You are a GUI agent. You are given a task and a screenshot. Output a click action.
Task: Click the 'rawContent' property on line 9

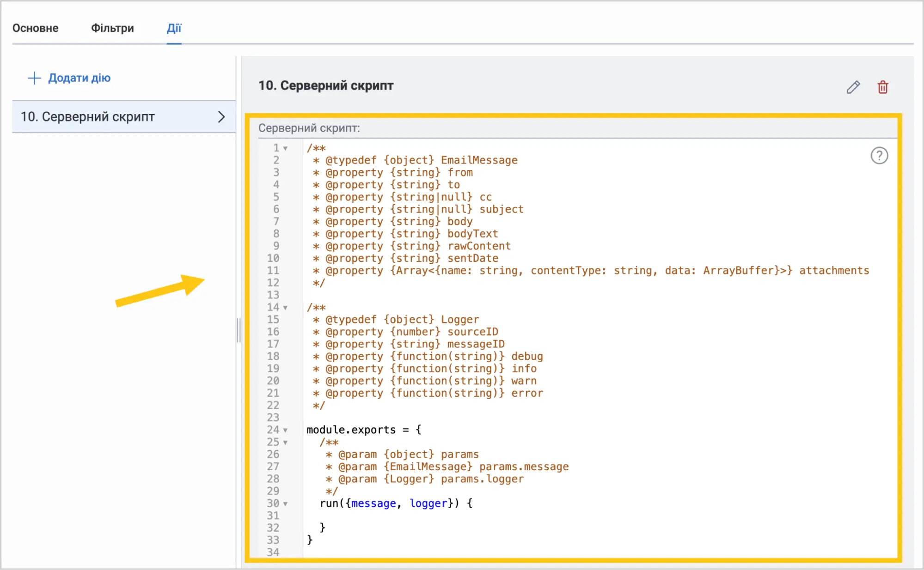click(479, 246)
